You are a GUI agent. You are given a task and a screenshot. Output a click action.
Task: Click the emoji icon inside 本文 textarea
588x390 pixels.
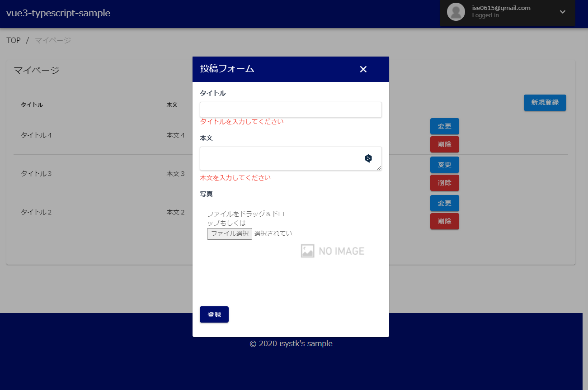tap(368, 158)
